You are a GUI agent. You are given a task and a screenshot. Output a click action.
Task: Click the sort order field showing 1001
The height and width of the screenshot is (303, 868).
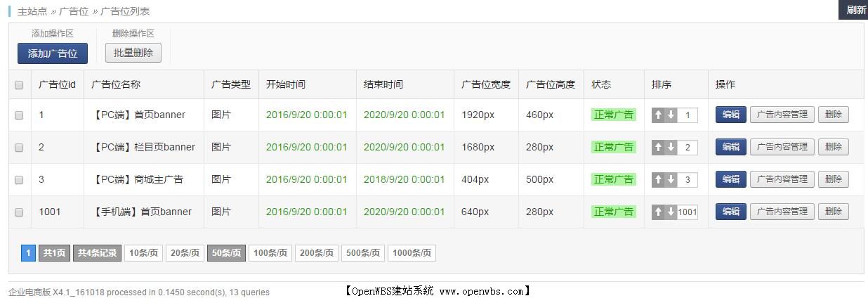(688, 212)
